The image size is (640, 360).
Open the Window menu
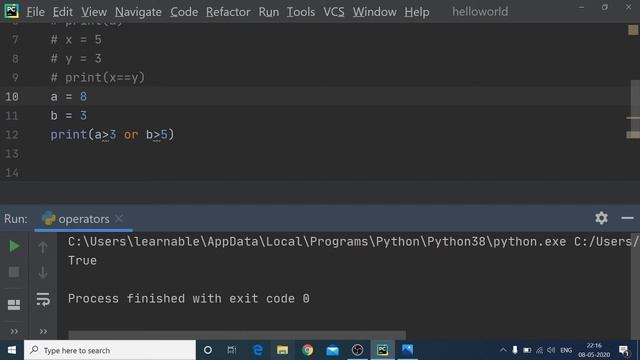pyautogui.click(x=375, y=12)
